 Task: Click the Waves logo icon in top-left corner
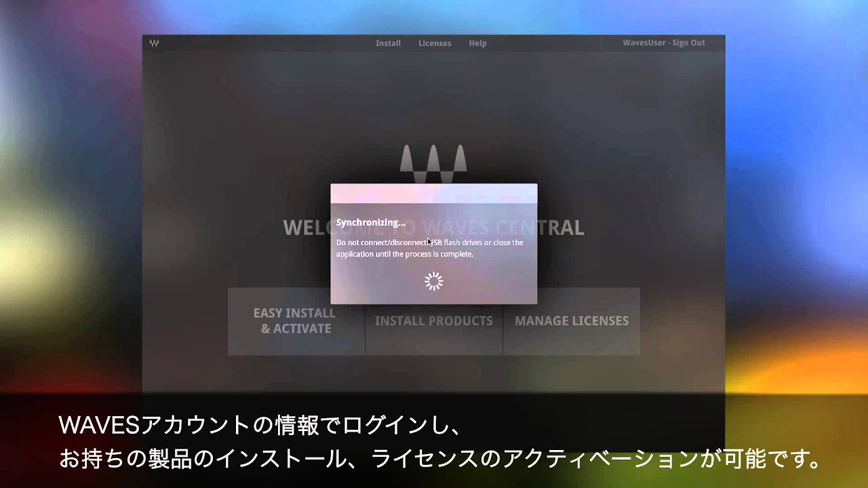[155, 43]
